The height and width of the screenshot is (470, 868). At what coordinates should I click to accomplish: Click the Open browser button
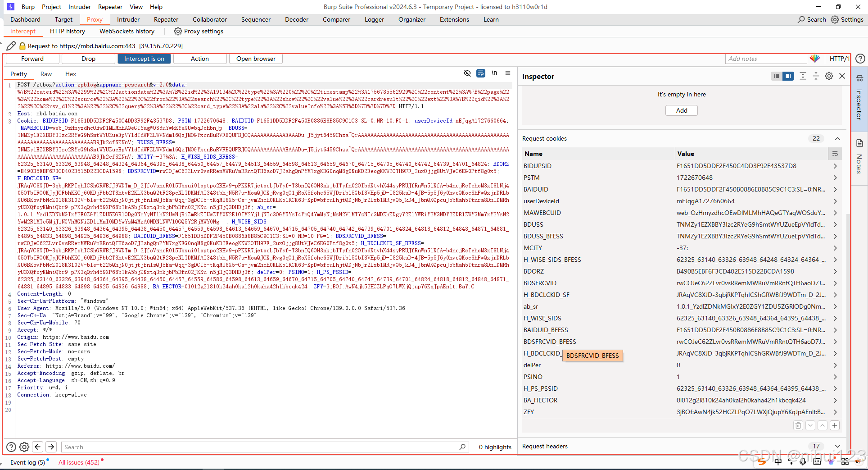[256, 59]
